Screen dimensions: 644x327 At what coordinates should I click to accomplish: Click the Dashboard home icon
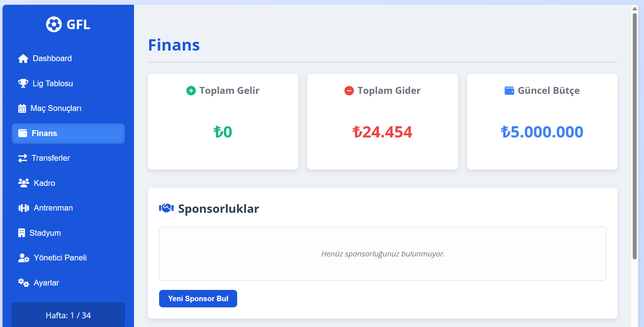pyautogui.click(x=23, y=59)
